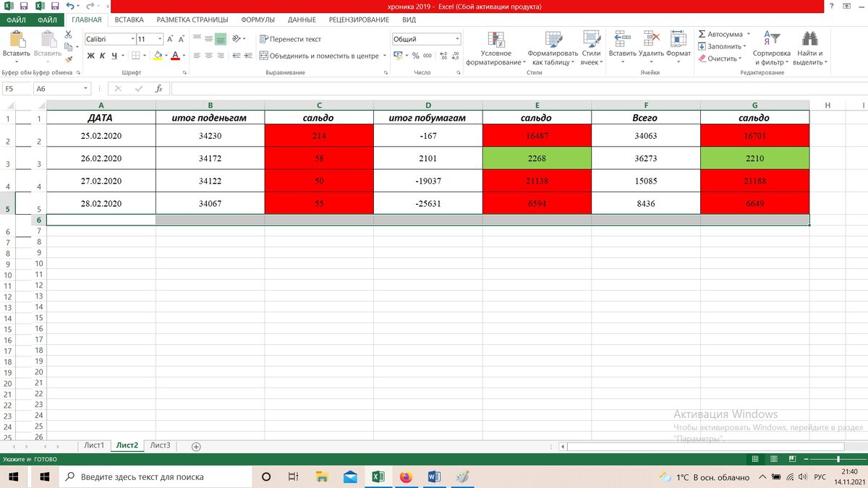Expand the Merge and Center dropdown arrow
The width and height of the screenshot is (868, 488).
[384, 56]
